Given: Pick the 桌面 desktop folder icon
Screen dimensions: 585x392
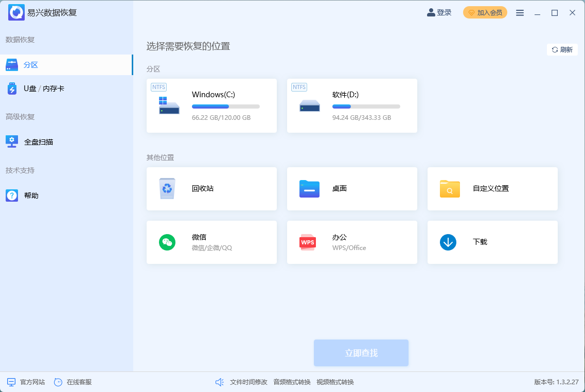Looking at the screenshot, I should pos(309,189).
